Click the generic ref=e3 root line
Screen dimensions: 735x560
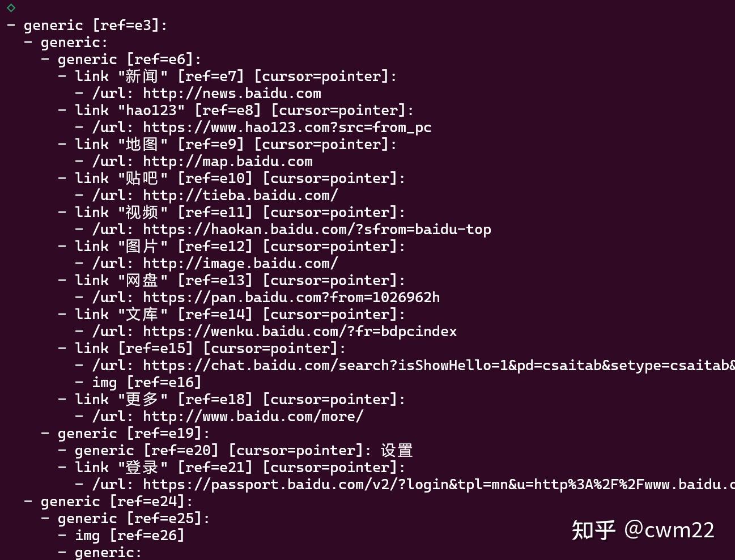click(x=87, y=26)
